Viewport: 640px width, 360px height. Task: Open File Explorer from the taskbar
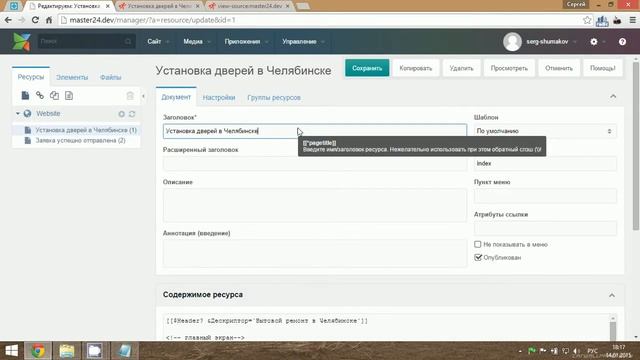pyautogui.click(x=67, y=351)
